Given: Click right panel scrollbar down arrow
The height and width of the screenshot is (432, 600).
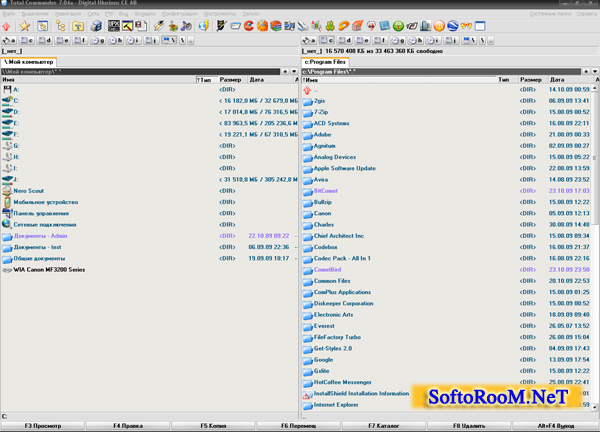Looking at the screenshot, I should [595, 408].
